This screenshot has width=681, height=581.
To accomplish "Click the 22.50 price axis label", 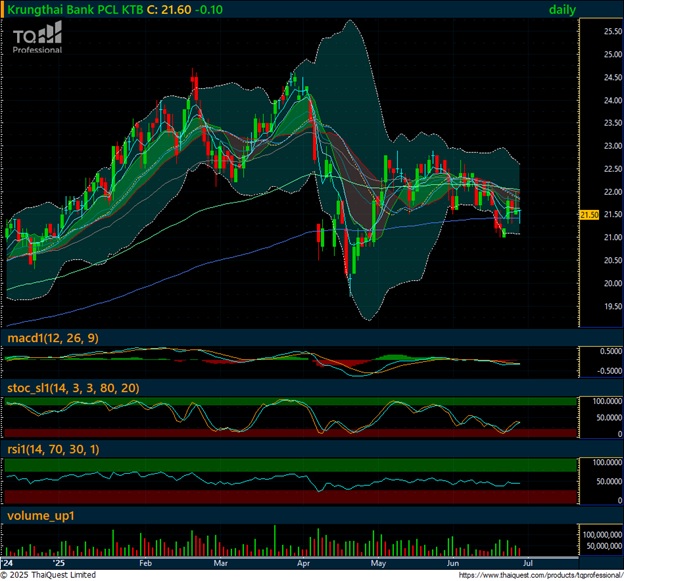I will (613, 169).
